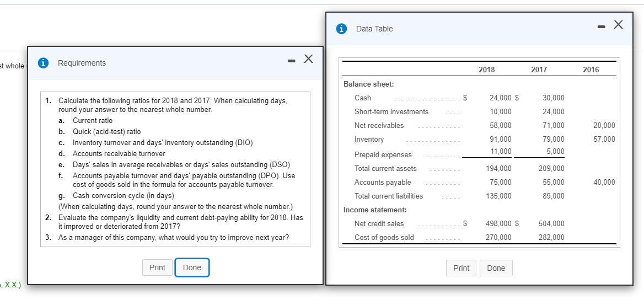Click Print in the Data Table dialog
The height and width of the screenshot is (305, 644).
click(461, 269)
